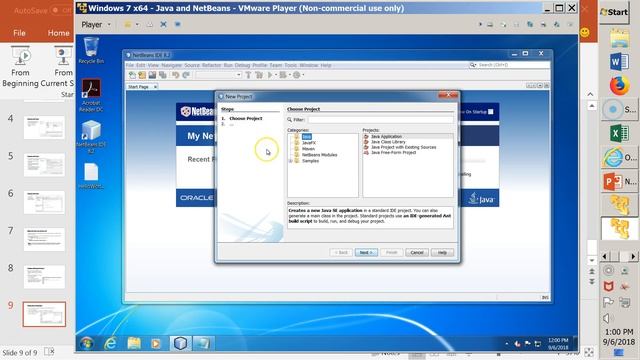Click Clean and Build icon in NetBeans
640x360 pixels.
tap(259, 75)
